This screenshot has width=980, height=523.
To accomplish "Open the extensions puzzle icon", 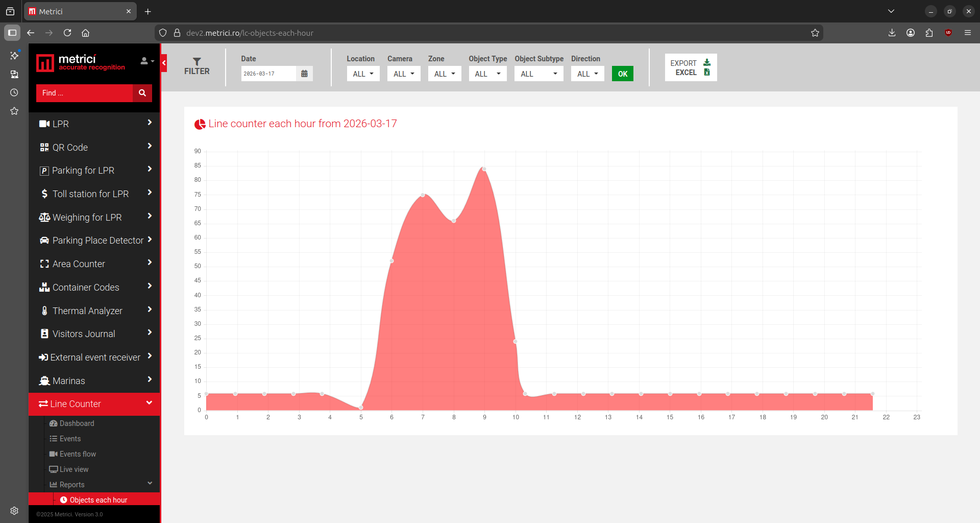I will coord(929,33).
